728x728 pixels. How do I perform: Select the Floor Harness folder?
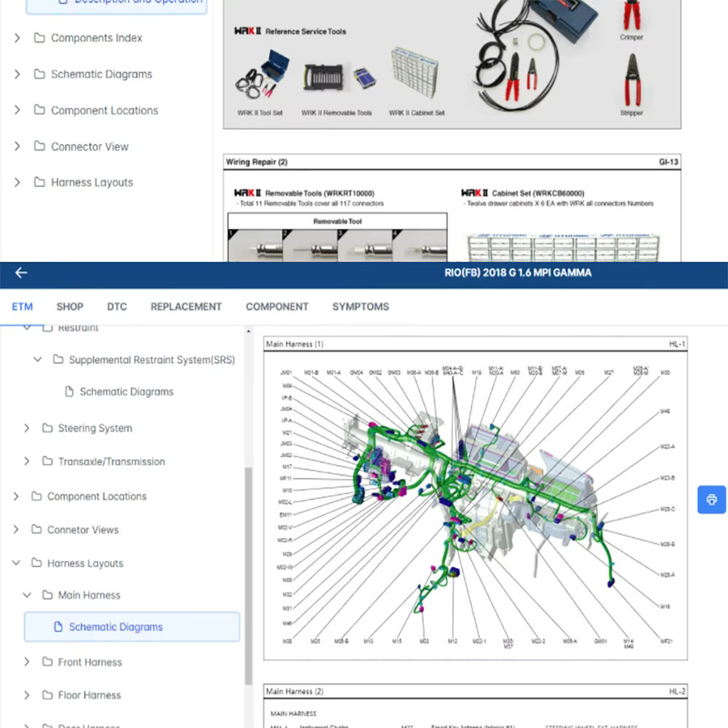tap(81, 695)
